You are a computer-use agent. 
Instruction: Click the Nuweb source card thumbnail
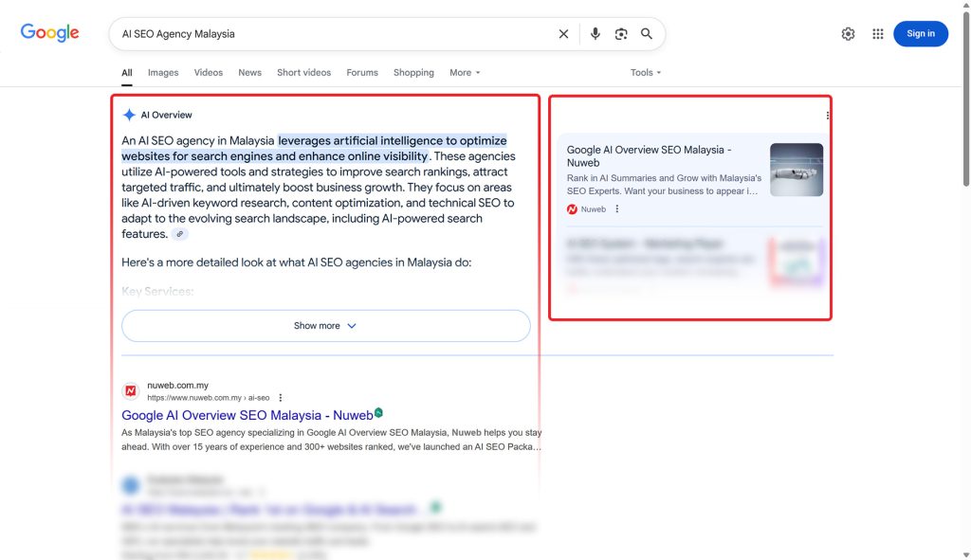pos(797,170)
